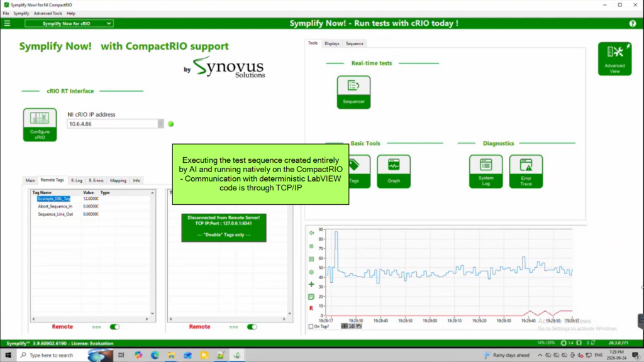
Task: Click the value 12.0000 of Example_DBL_Tag
Action: pos(91,199)
